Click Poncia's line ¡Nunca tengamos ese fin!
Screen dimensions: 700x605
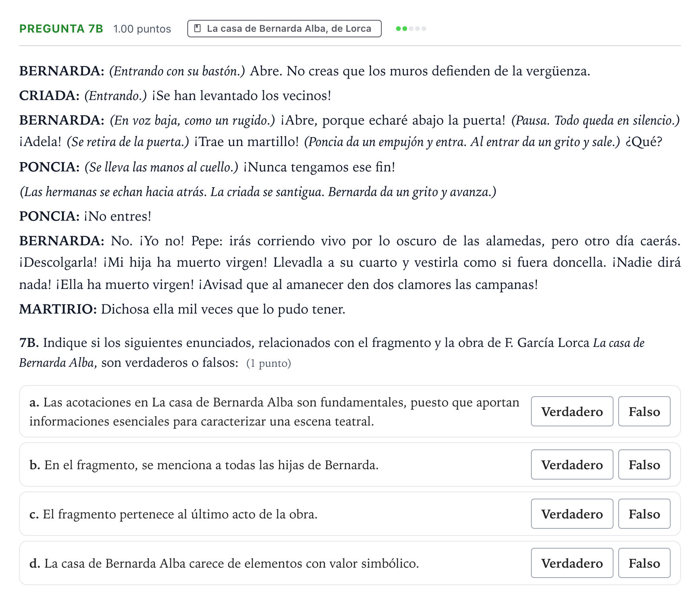click(207, 167)
